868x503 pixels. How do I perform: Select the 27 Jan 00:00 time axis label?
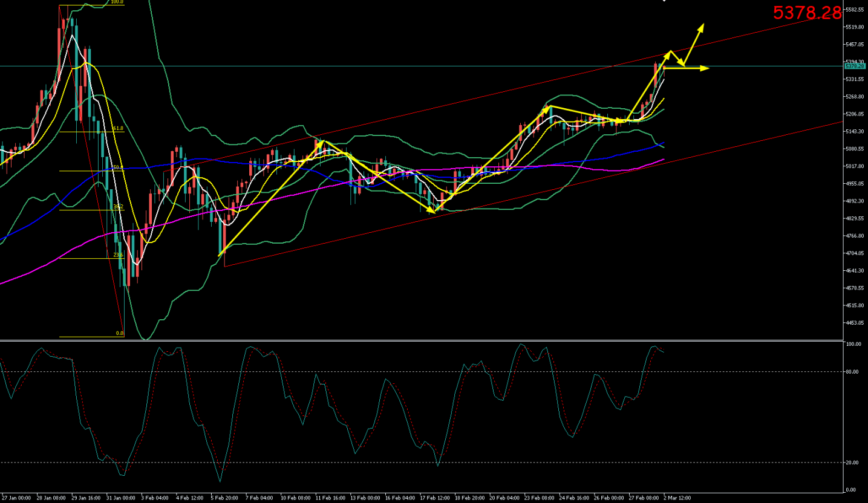click(x=16, y=498)
